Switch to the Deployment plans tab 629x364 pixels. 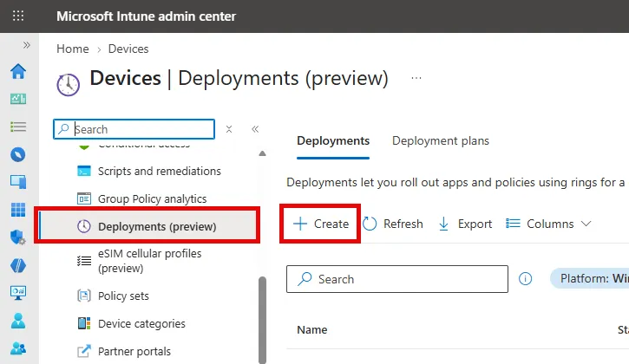pyautogui.click(x=441, y=141)
